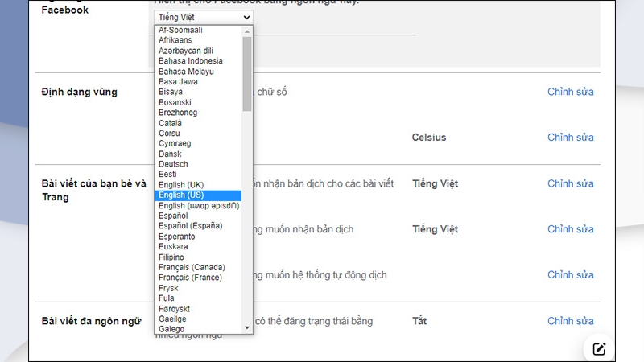The width and height of the screenshot is (644, 362).
Task: Click language list scrollbar up arrow
Action: 247,31
